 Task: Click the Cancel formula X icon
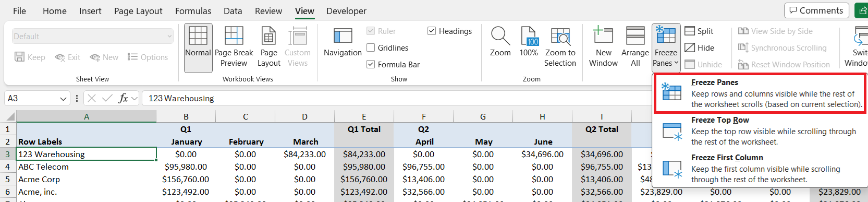pos(92,98)
